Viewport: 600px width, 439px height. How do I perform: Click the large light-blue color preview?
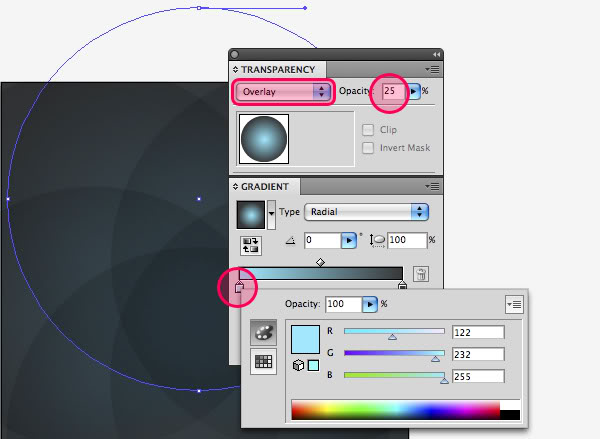tap(305, 339)
